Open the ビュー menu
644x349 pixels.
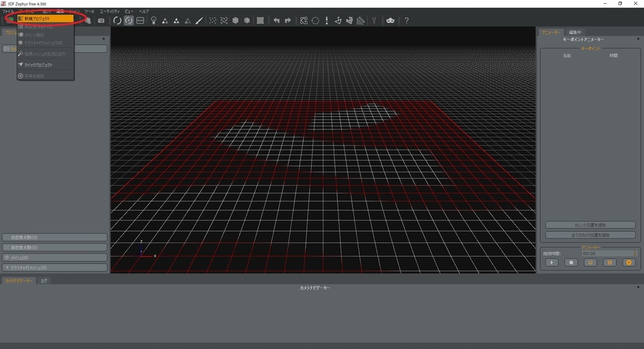(129, 11)
